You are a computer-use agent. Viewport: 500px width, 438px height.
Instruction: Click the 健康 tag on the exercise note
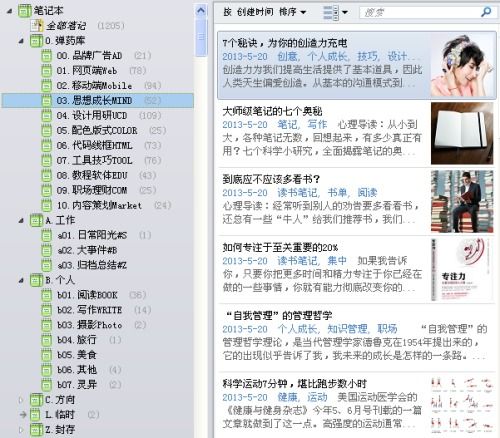pos(287,397)
